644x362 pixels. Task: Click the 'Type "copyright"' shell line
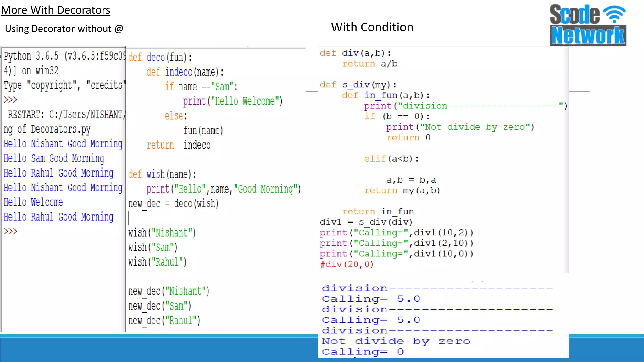coord(65,85)
